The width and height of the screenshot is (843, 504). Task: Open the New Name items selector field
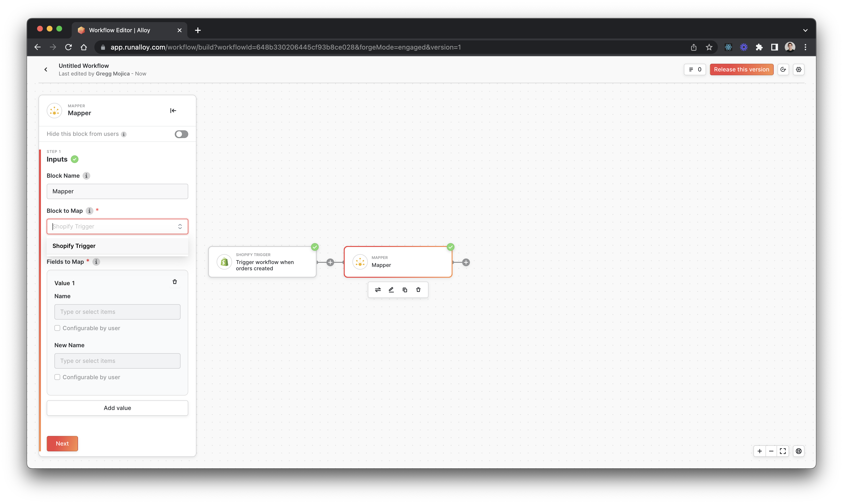click(117, 361)
